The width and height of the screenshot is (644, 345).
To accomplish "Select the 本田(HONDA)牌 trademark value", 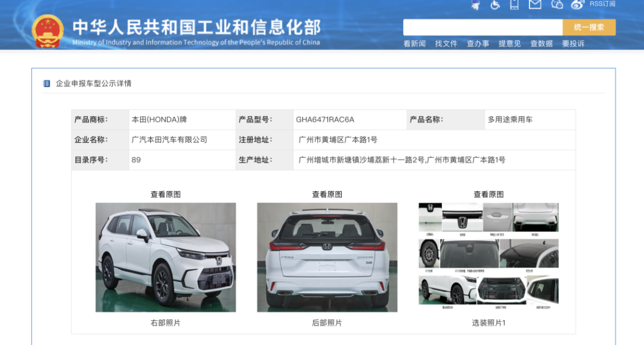I will click(159, 120).
